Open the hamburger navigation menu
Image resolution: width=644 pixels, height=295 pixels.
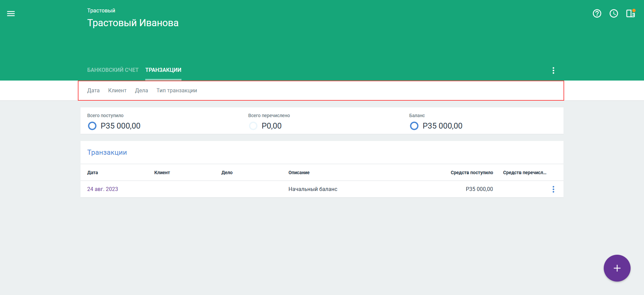[x=11, y=14]
